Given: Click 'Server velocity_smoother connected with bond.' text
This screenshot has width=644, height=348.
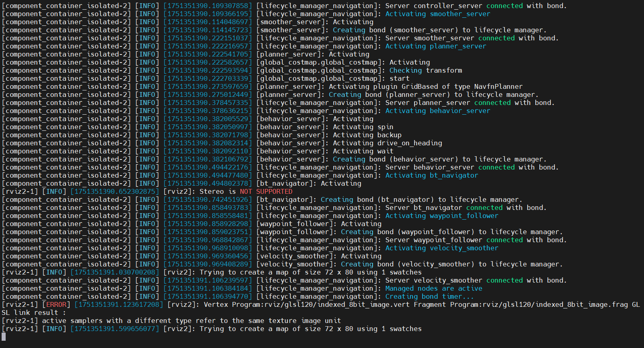Looking at the screenshot, I should [x=476, y=280].
